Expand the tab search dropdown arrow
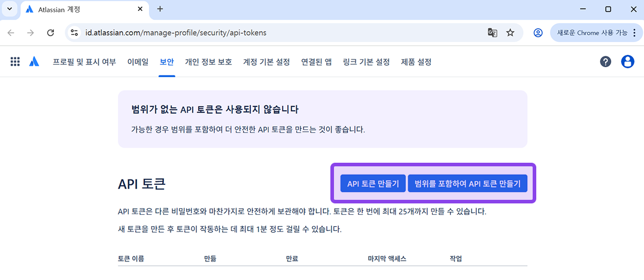Image resolution: width=644 pixels, height=280 pixels. (x=10, y=9)
